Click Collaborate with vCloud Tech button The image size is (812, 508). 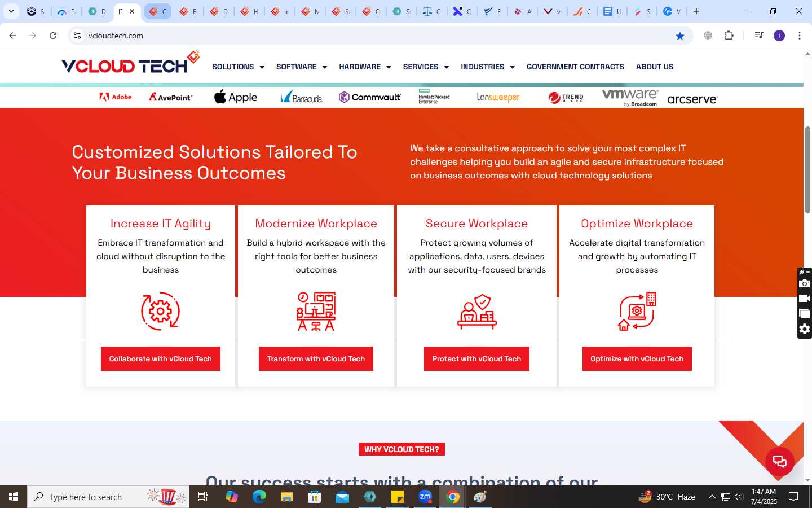161,359
